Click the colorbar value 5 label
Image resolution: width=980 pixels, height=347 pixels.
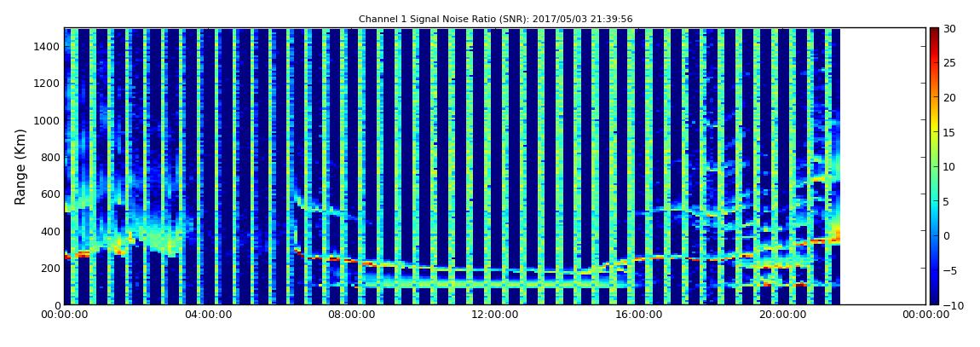tap(946, 201)
